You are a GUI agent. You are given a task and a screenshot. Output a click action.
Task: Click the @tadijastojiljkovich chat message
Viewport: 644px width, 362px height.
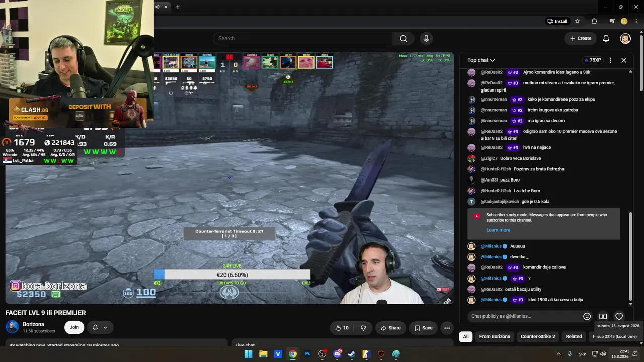(515, 202)
